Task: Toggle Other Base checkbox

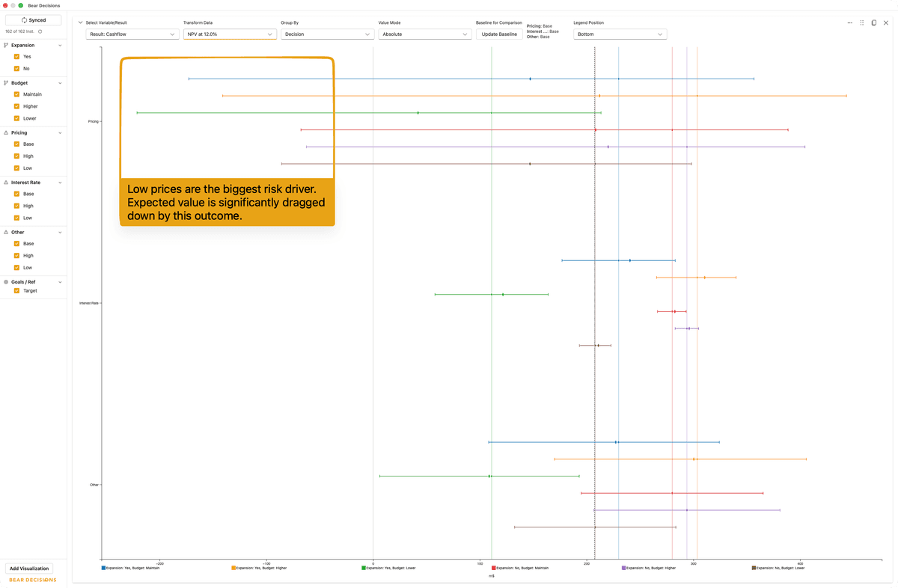Action: tap(16, 243)
